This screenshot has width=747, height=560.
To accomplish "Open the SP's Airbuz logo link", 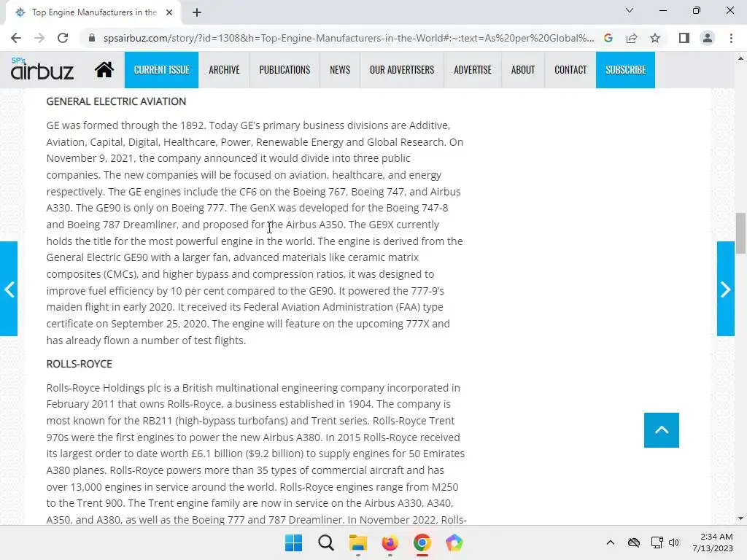I will pos(42,69).
